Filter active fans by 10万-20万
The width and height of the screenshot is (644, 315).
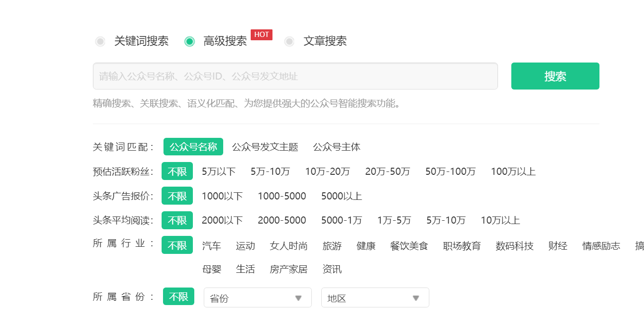tap(327, 171)
